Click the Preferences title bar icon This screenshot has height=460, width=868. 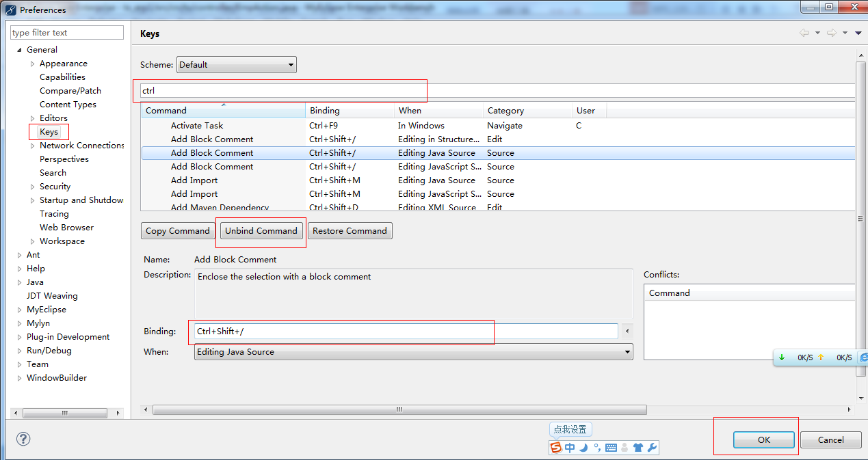click(10, 10)
